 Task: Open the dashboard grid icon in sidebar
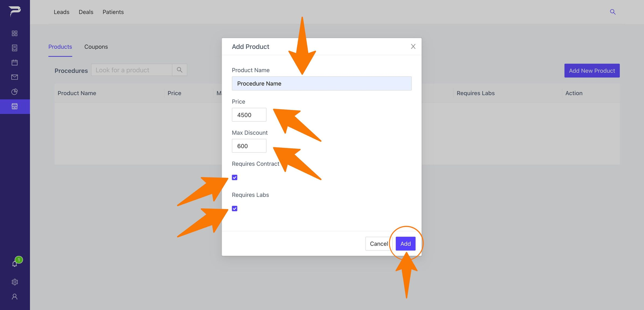click(15, 33)
